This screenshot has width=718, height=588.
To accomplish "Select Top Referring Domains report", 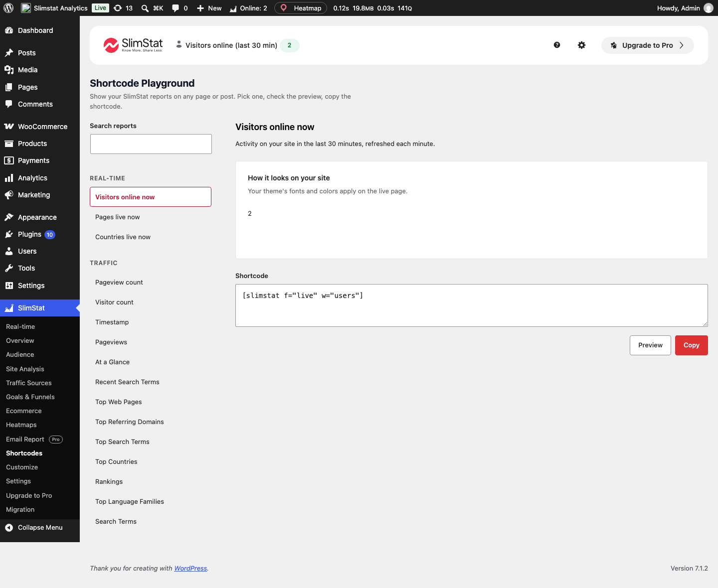I will pyautogui.click(x=151, y=422).
